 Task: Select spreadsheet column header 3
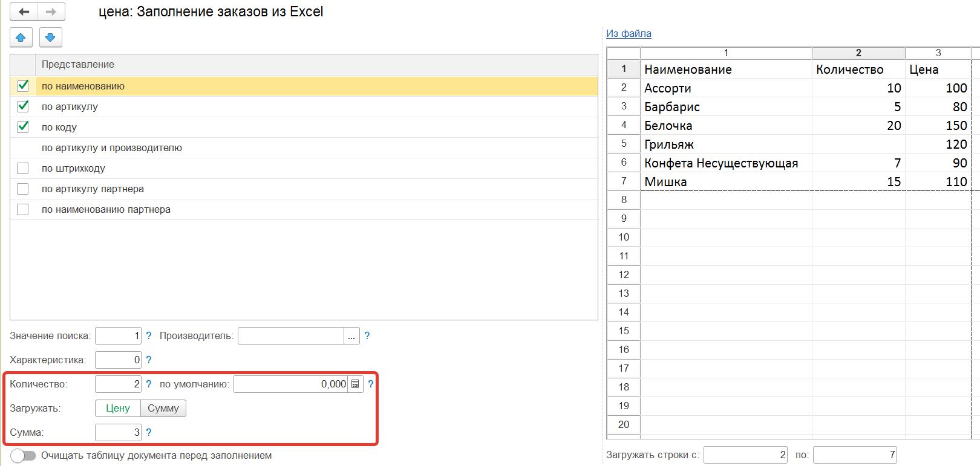pos(938,53)
